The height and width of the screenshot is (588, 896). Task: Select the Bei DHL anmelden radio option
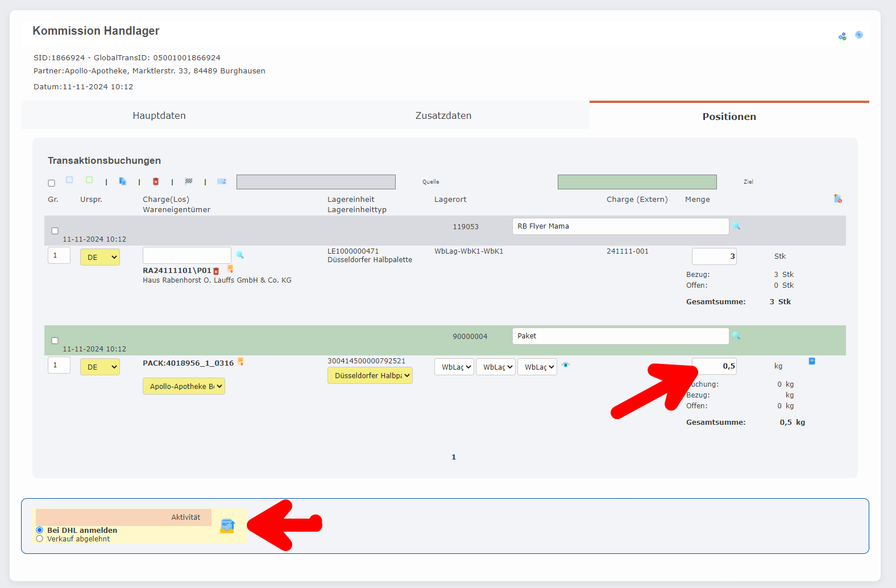click(39, 530)
